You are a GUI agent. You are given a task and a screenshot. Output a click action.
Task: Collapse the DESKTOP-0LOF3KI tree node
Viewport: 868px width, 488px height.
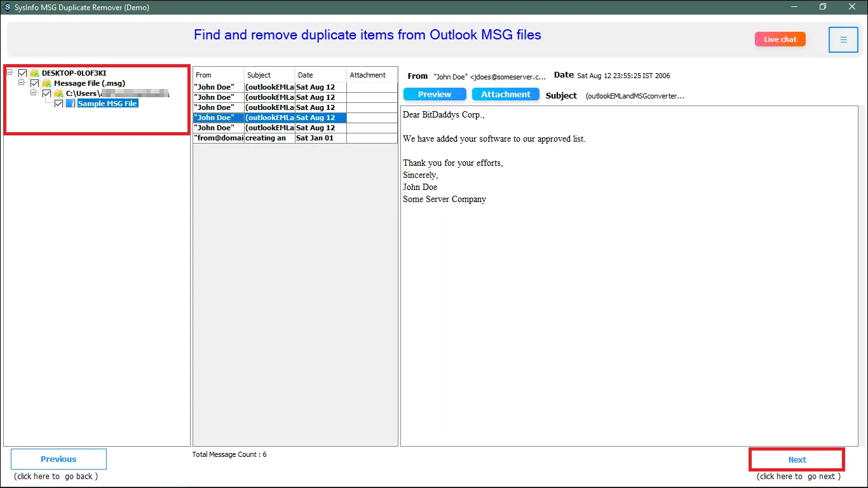pyautogui.click(x=11, y=73)
